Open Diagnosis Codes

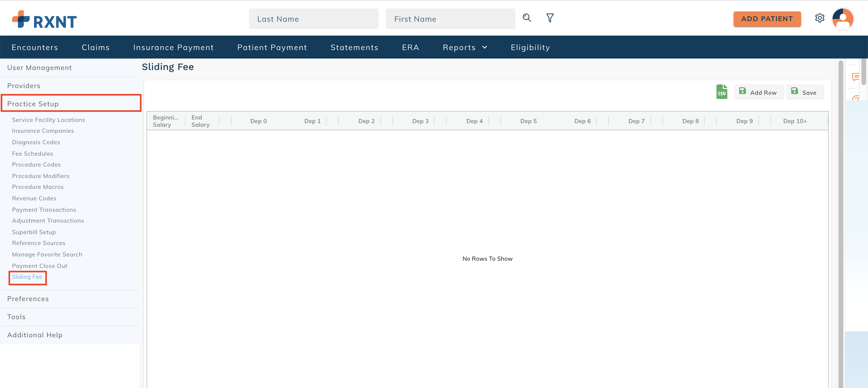tap(36, 142)
